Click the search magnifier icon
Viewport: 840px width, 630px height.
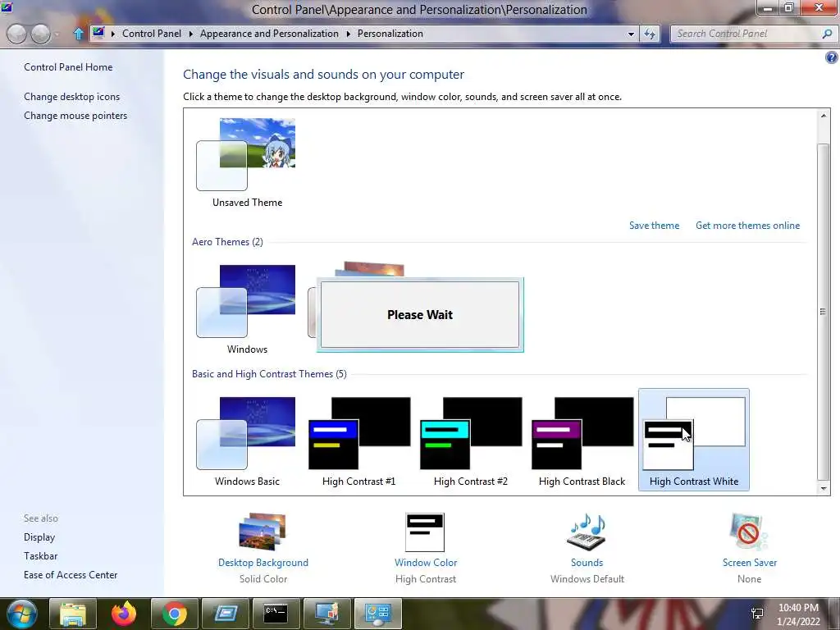pos(827,34)
